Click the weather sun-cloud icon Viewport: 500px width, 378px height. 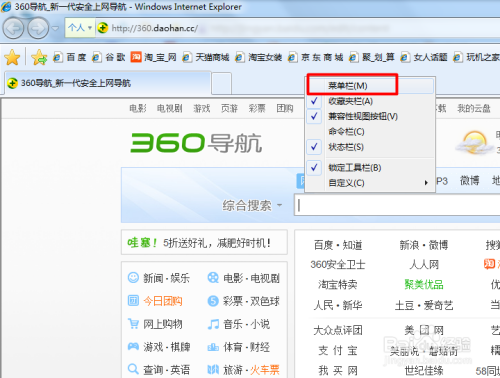pos(474,143)
